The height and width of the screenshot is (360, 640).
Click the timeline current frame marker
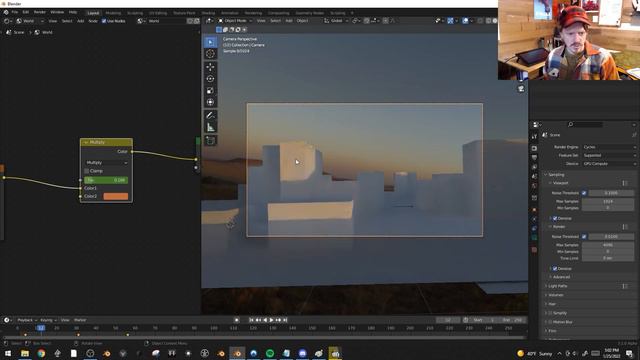point(41,328)
